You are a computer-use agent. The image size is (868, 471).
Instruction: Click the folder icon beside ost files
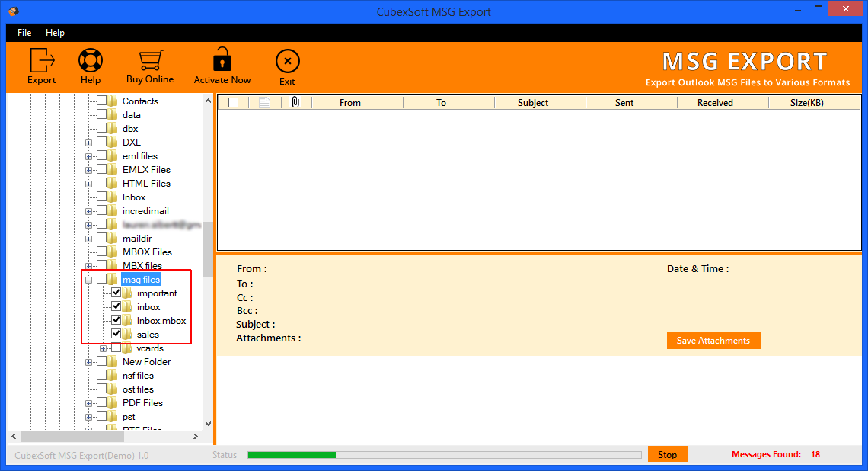click(113, 389)
